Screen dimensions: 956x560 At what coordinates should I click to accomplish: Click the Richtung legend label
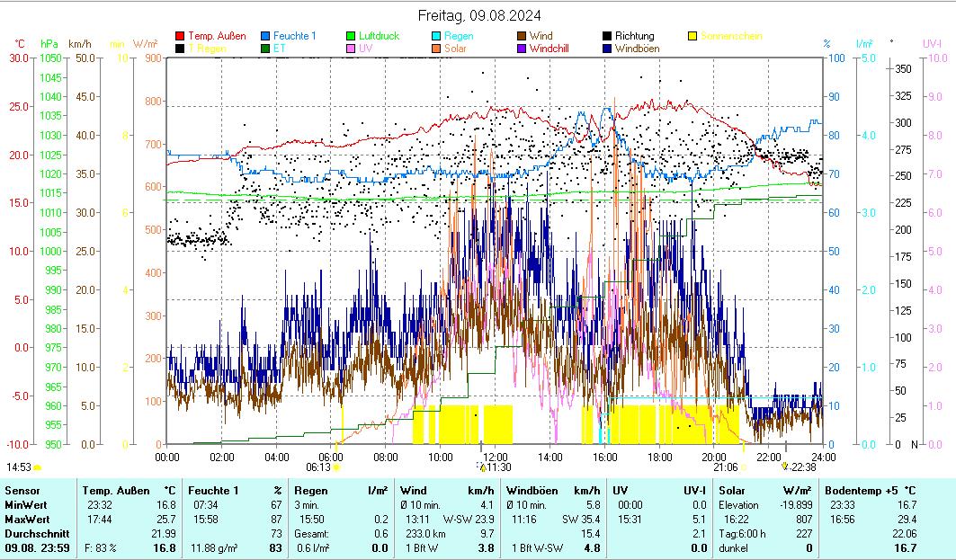pyautogui.click(x=634, y=36)
